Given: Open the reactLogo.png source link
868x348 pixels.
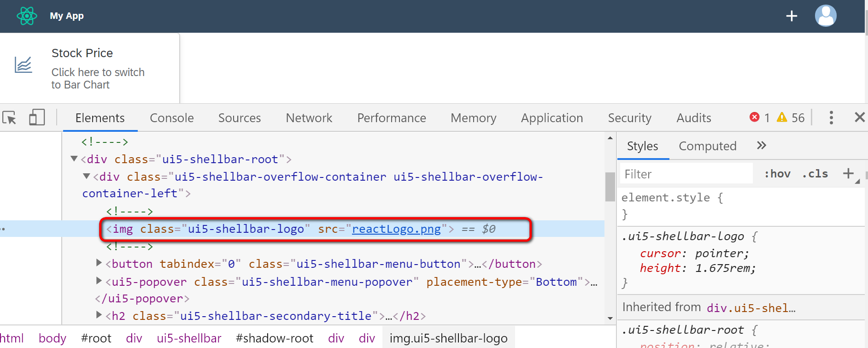Looking at the screenshot, I should coord(396,229).
